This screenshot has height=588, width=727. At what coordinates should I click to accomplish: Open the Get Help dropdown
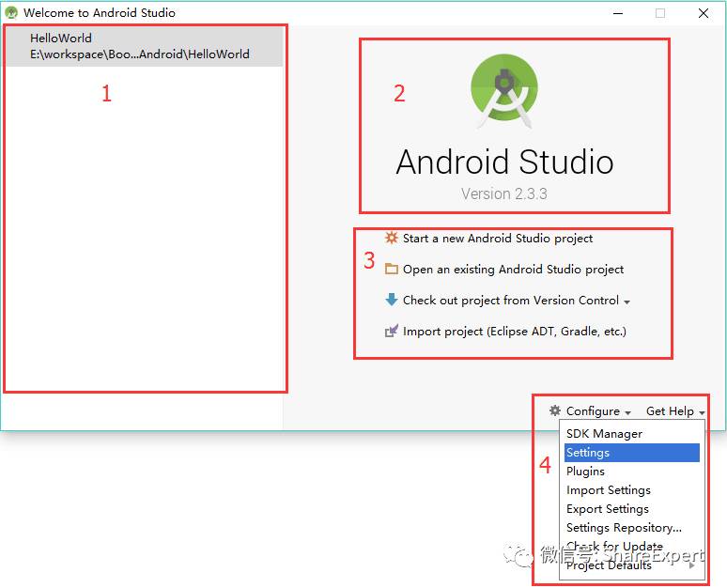click(675, 411)
